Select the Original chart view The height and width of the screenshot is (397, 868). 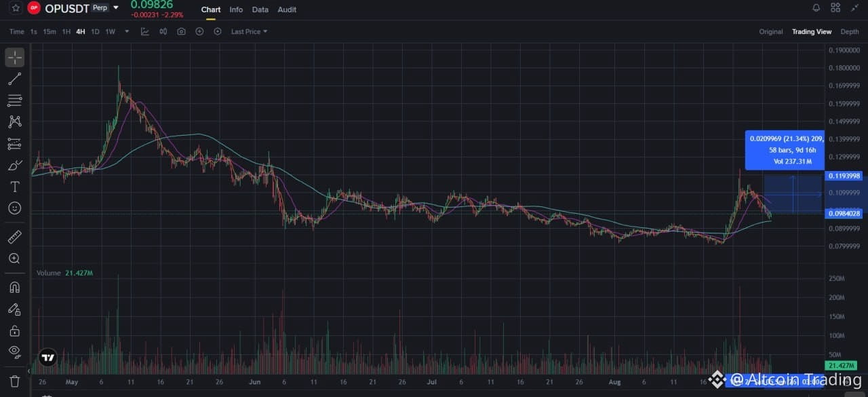click(x=771, y=32)
